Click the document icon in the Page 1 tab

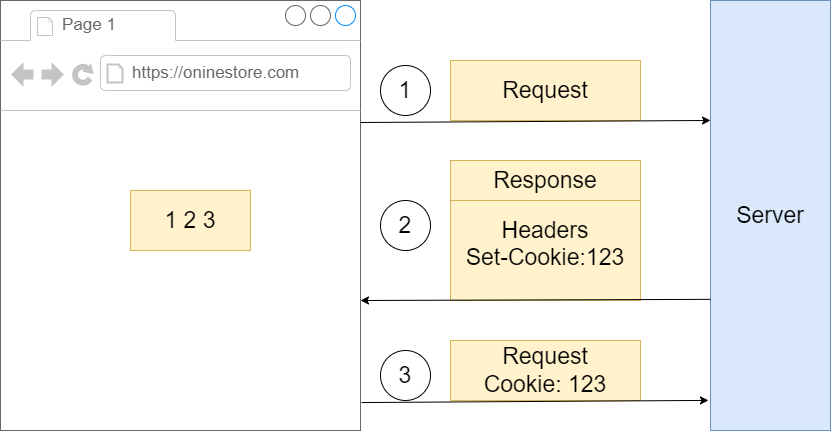(45, 26)
